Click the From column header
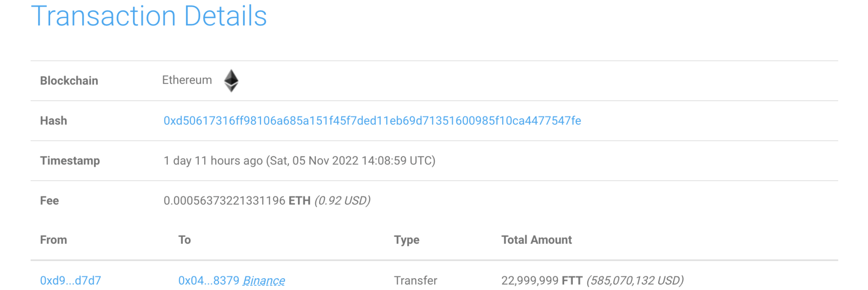The image size is (868, 290). tap(53, 240)
